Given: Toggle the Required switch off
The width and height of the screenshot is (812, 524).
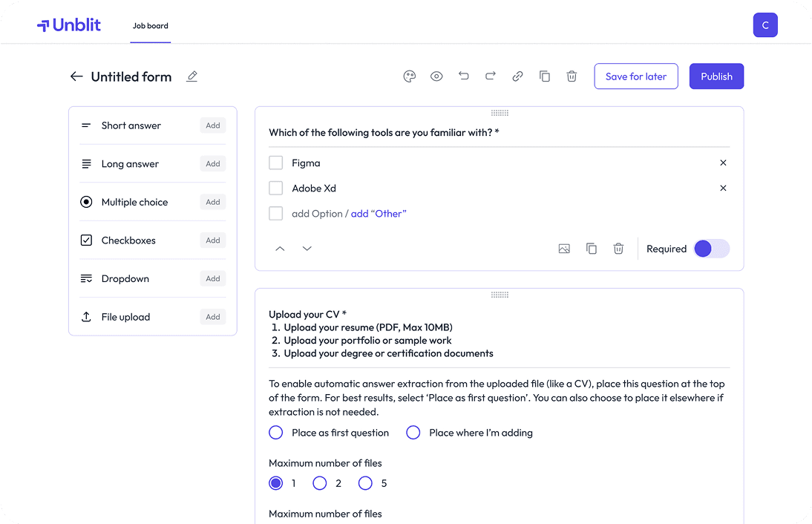Looking at the screenshot, I should (x=711, y=249).
